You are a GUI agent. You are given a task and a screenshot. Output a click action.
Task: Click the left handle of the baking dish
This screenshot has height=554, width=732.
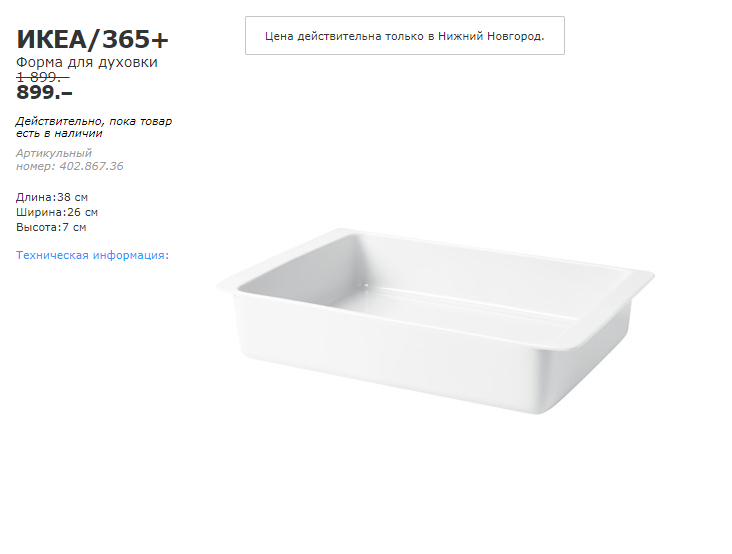tap(226, 284)
